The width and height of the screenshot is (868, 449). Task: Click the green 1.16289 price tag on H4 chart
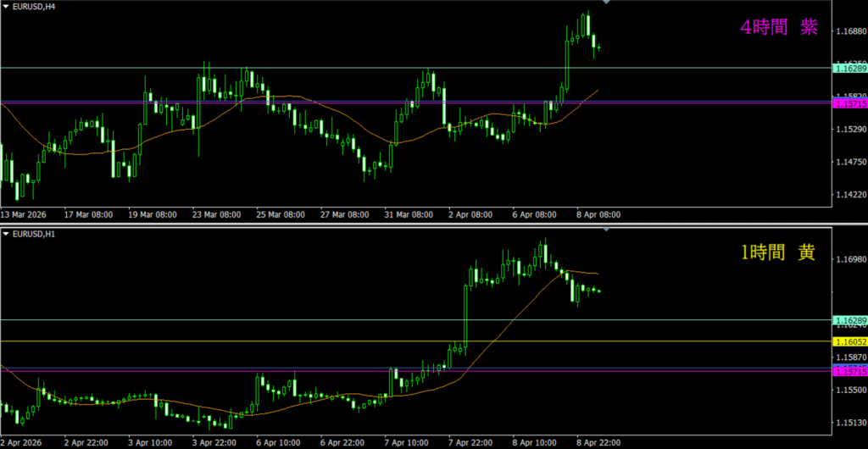(x=849, y=67)
